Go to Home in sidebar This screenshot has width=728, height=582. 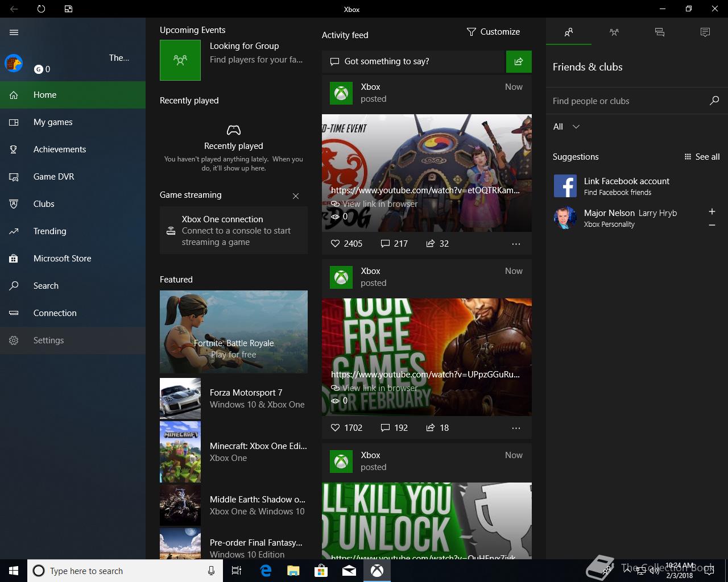73,95
